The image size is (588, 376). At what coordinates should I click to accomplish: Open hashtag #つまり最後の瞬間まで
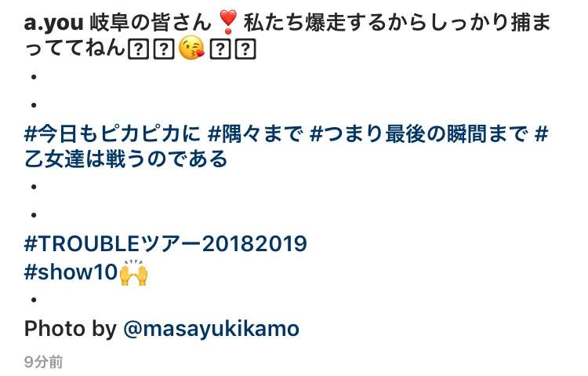pos(418,133)
